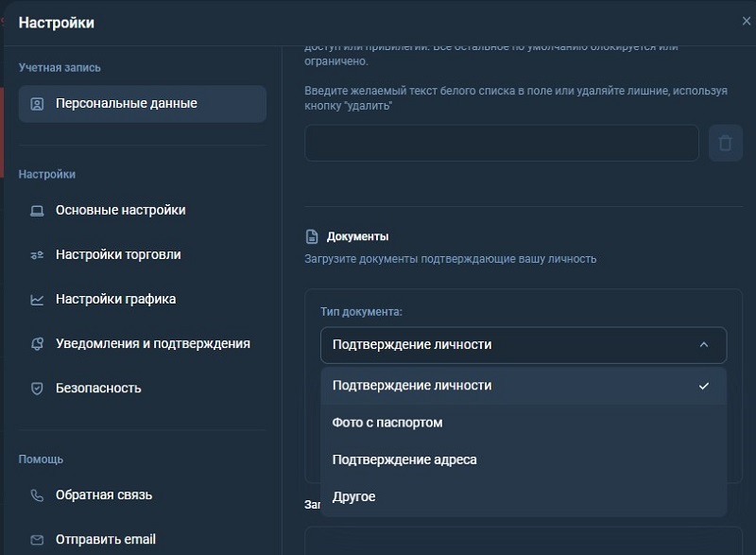Select the person card icon beside Персональные данные

pos(38,103)
